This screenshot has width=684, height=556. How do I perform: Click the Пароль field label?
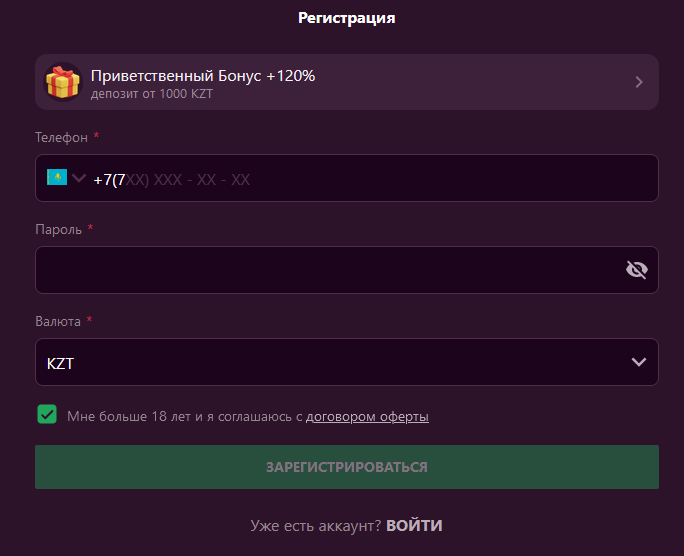pyautogui.click(x=58, y=229)
